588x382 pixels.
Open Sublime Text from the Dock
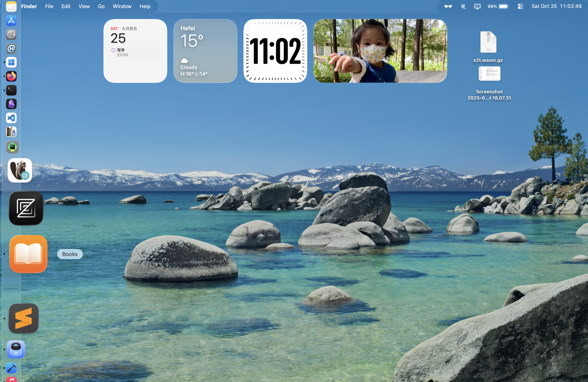pyautogui.click(x=23, y=318)
